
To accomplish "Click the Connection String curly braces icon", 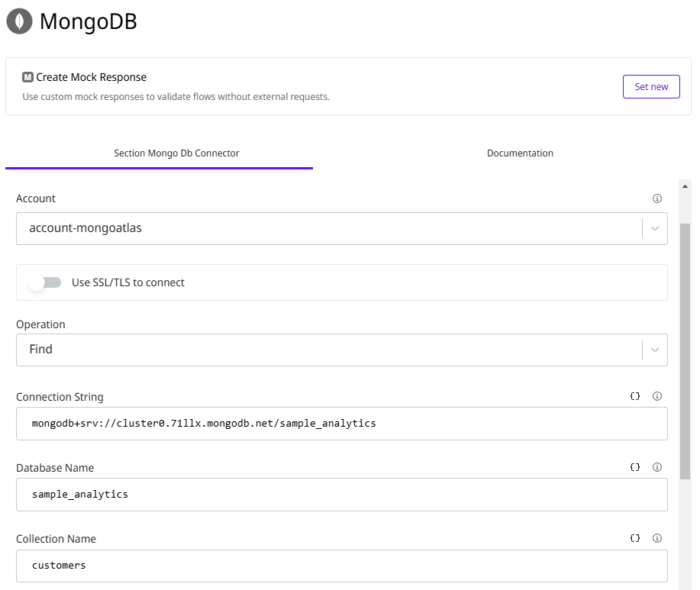I will [x=635, y=397].
